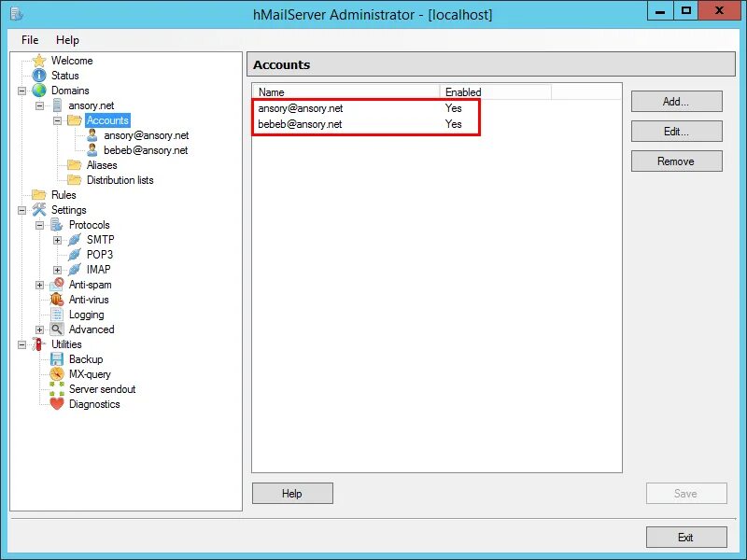747x560 pixels.
Task: Click the hMailServer title bar app icon
Action: point(17,14)
